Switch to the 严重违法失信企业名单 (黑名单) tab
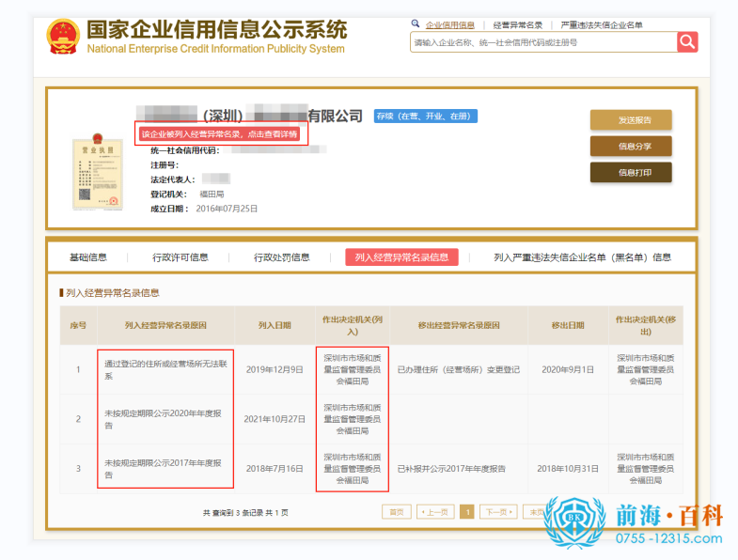 click(x=582, y=257)
